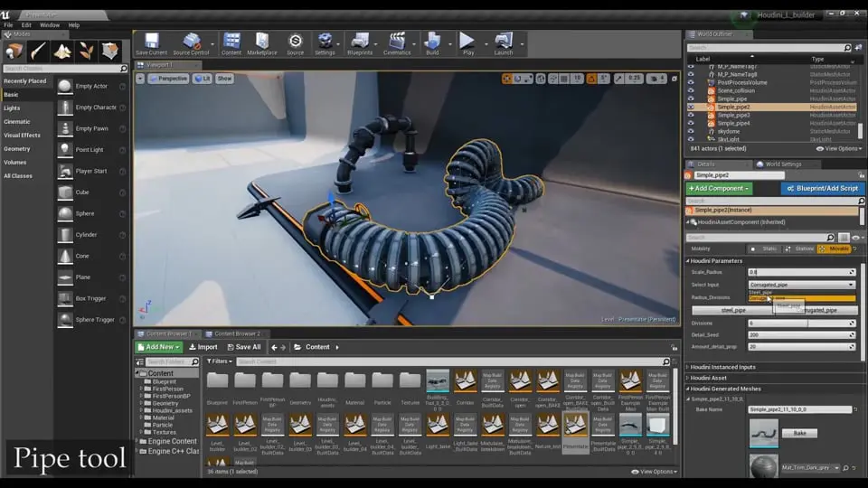Open Filters dropdown in Content Browser
The height and width of the screenshot is (488, 868).
pos(219,361)
